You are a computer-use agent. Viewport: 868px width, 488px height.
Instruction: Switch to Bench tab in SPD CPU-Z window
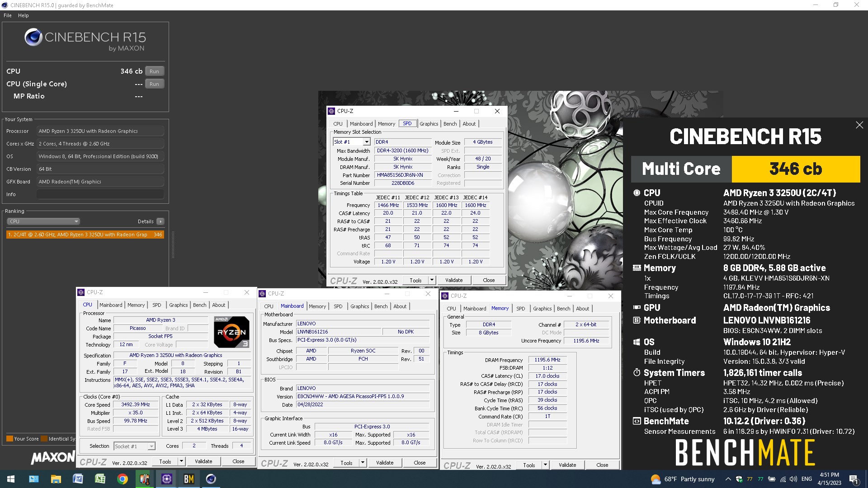point(450,124)
